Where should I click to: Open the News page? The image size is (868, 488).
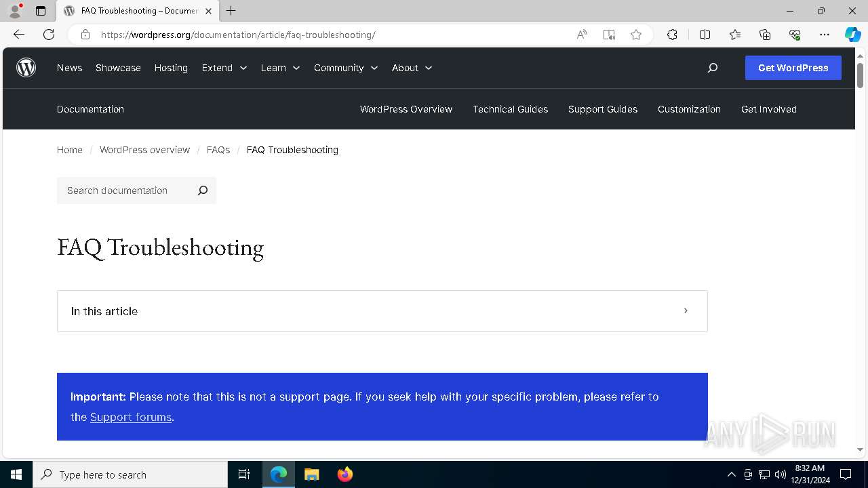(x=69, y=68)
